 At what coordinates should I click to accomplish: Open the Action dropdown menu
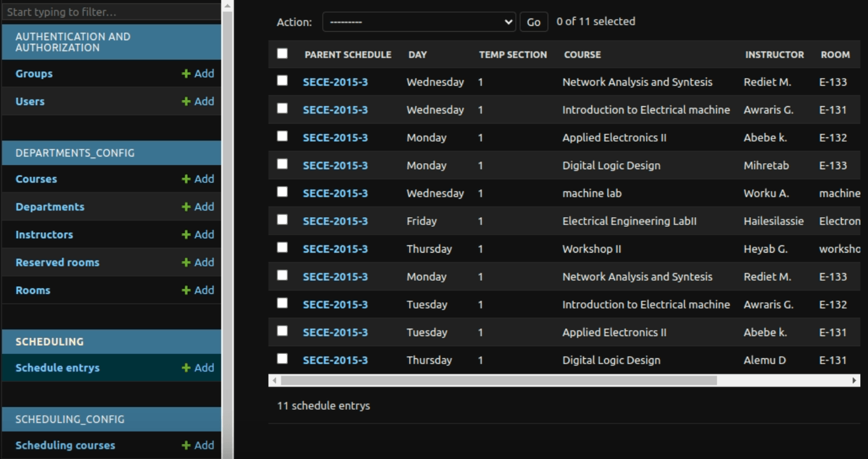pos(419,22)
